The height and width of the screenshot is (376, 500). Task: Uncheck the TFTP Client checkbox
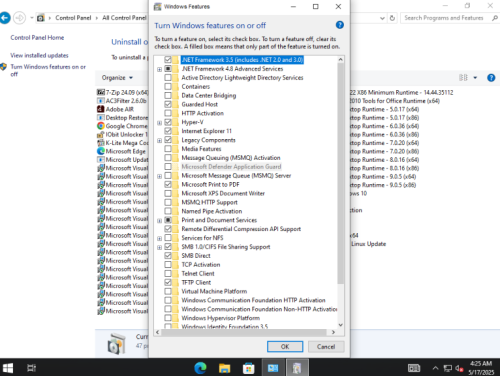pyautogui.click(x=168, y=282)
